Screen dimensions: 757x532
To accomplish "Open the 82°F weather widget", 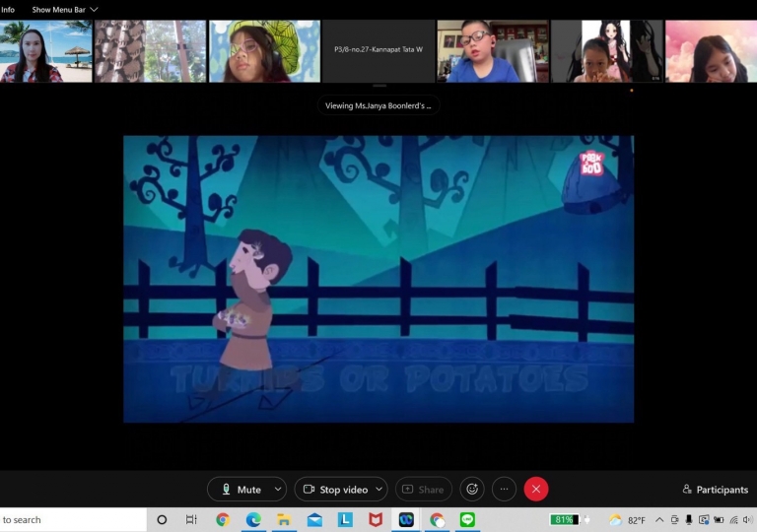I will click(627, 520).
